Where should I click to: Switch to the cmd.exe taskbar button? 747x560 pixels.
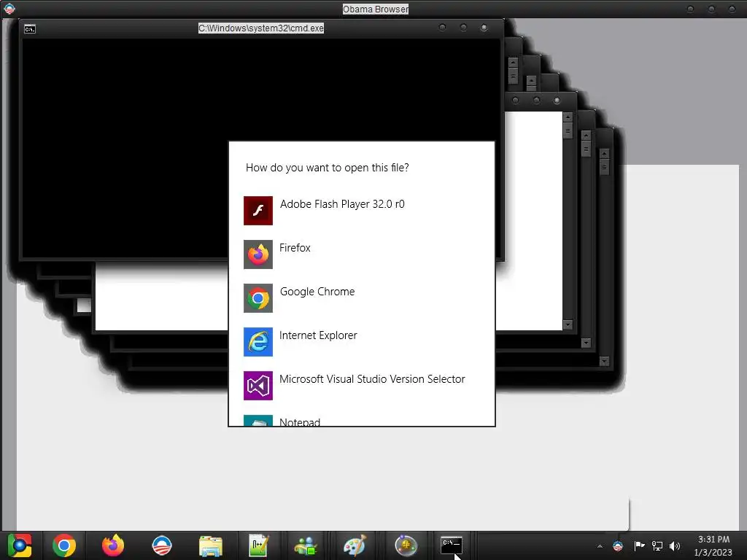point(451,545)
